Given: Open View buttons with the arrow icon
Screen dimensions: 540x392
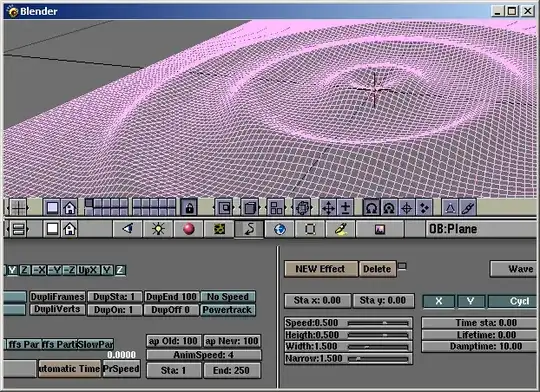Looking at the screenshot, I should [127, 229].
